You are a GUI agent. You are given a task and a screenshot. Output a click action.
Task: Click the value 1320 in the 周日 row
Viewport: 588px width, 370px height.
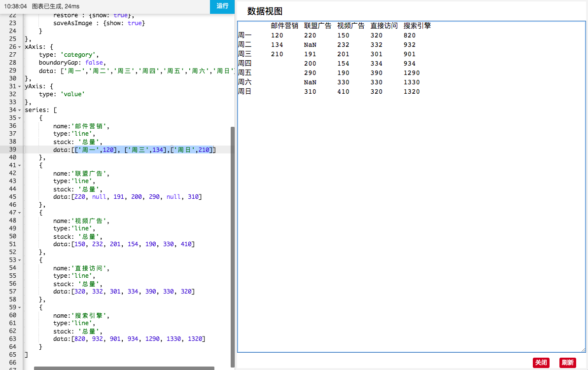412,92
